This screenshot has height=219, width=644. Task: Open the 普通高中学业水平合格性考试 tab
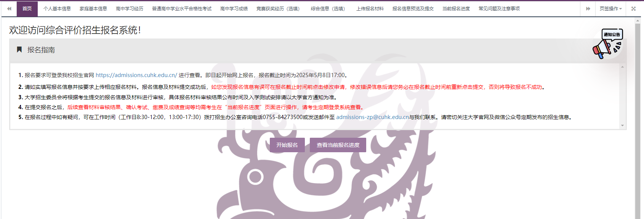pos(182,9)
